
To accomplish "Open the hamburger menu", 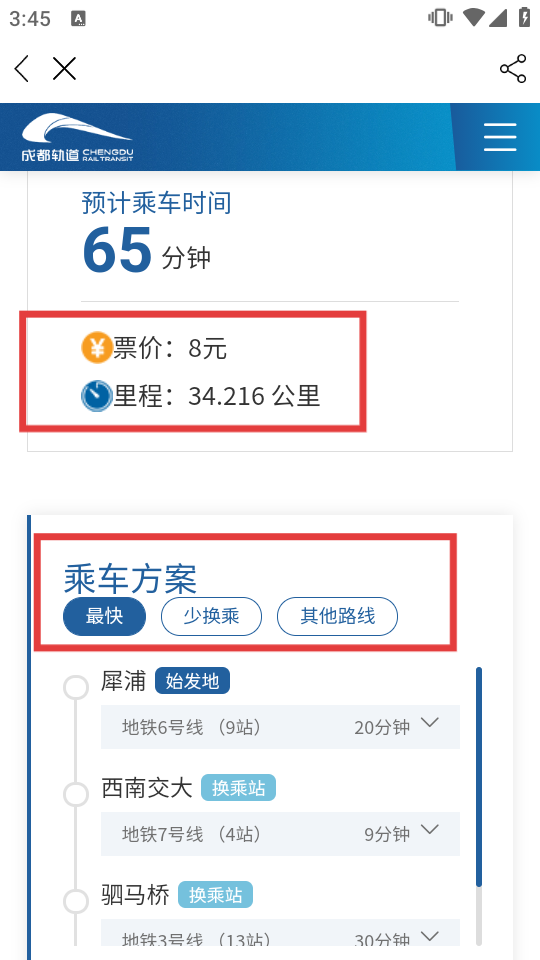I will (500, 137).
